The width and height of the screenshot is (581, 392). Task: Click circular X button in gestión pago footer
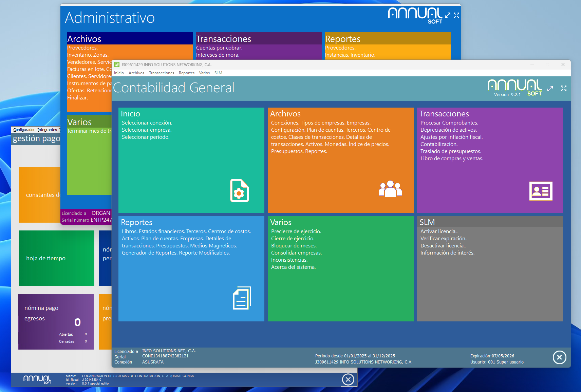(348, 379)
